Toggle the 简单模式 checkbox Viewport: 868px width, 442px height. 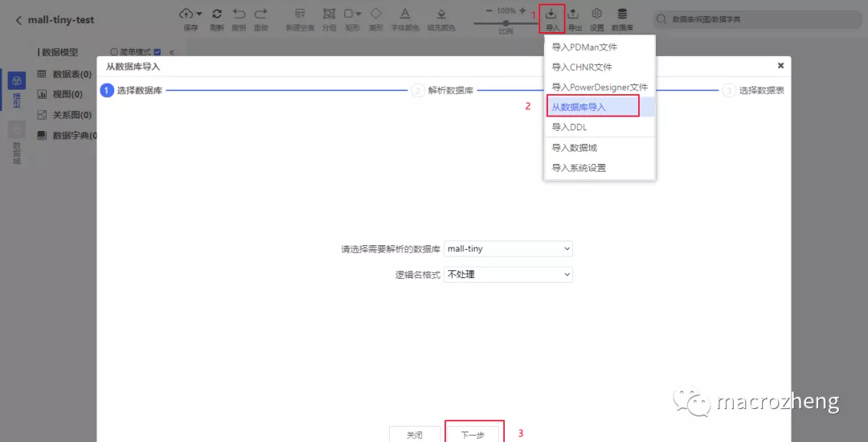click(158, 51)
